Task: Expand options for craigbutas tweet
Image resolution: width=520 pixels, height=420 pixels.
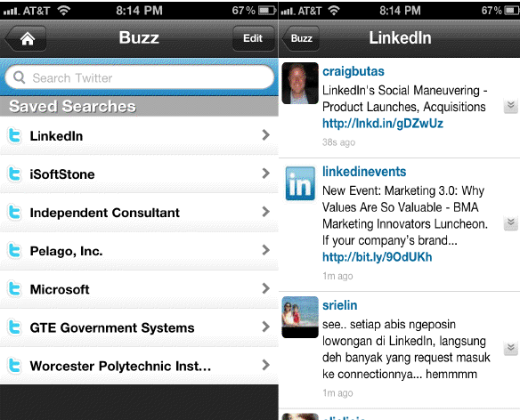Action: [511, 106]
